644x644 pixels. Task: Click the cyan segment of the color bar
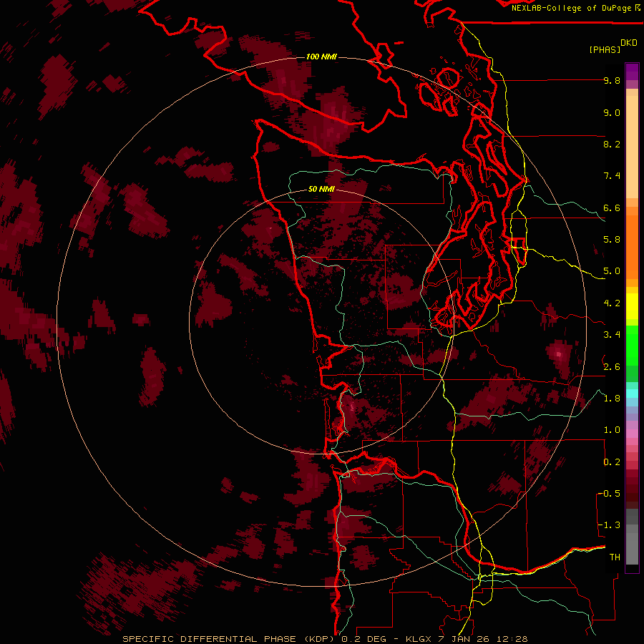(632, 394)
